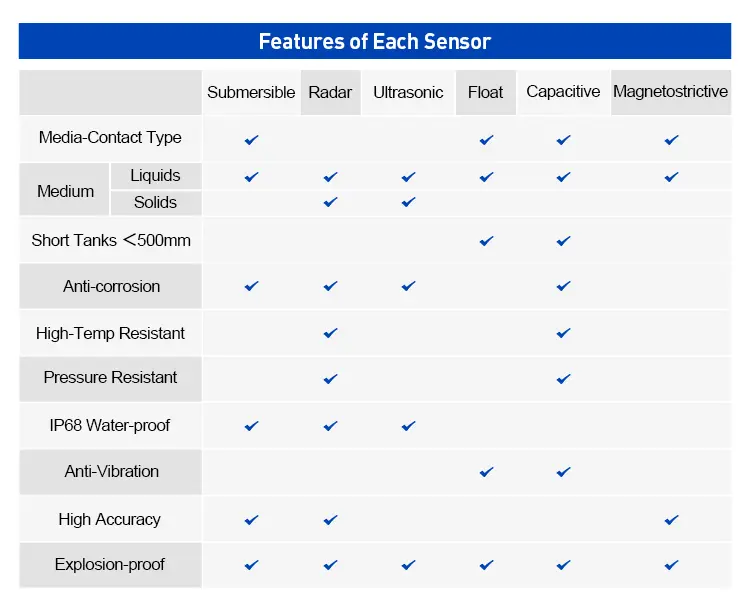Click the Ultrasonic column header
The height and width of the screenshot is (611, 750).
pyautogui.click(x=408, y=92)
